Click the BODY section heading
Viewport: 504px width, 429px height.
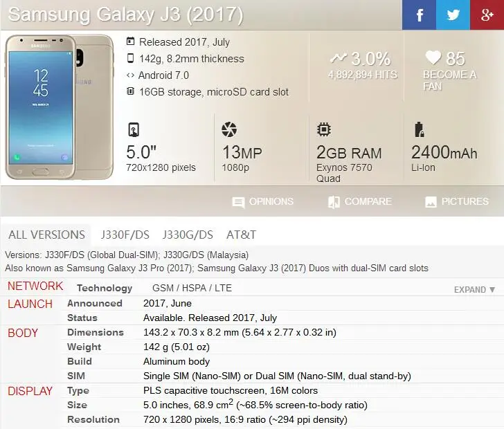pyautogui.click(x=22, y=333)
